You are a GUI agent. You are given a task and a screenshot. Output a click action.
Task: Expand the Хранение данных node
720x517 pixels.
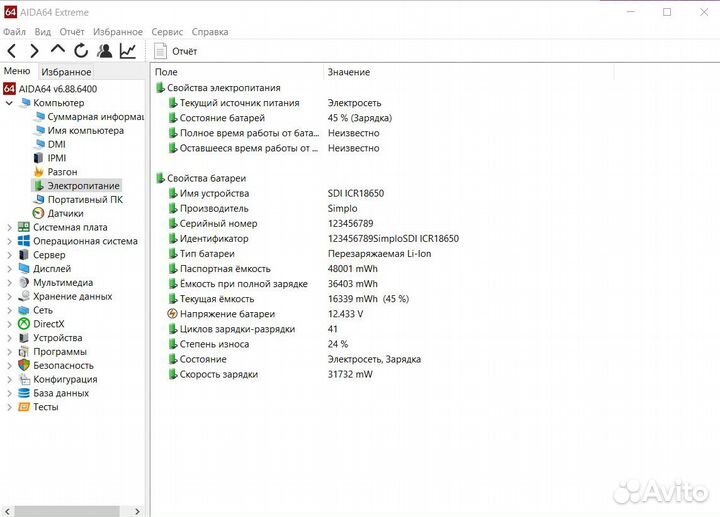coord(9,296)
